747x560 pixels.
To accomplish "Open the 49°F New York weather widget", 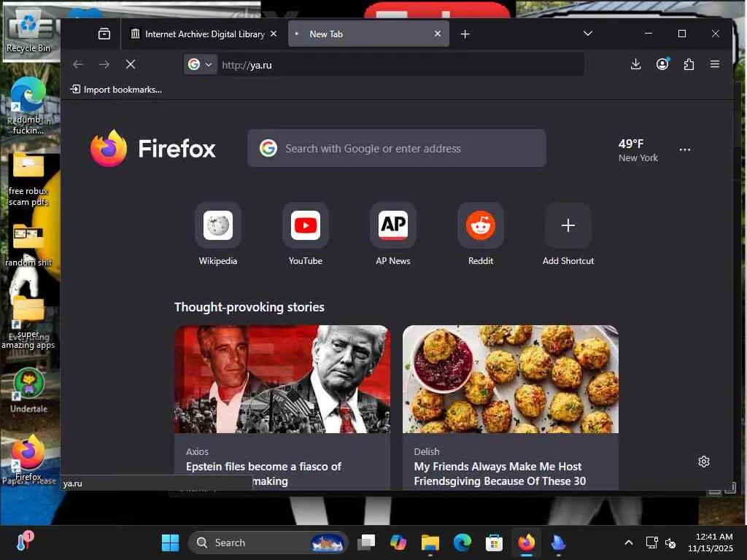I will point(638,150).
